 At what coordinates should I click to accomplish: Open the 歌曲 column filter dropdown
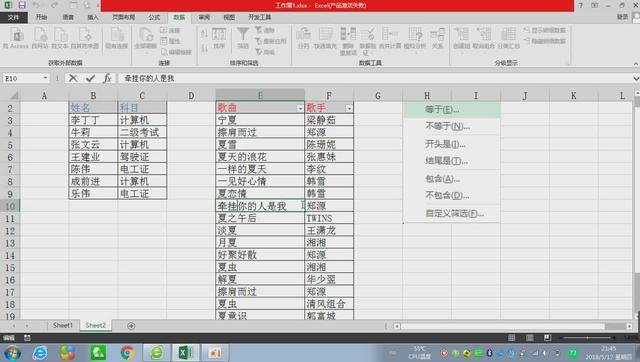300,108
